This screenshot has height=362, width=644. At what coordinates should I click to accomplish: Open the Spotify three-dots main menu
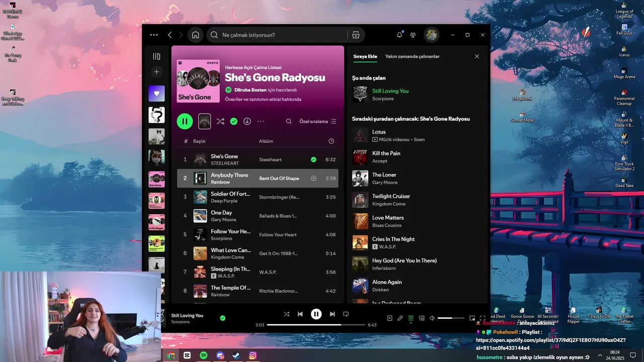click(x=154, y=35)
